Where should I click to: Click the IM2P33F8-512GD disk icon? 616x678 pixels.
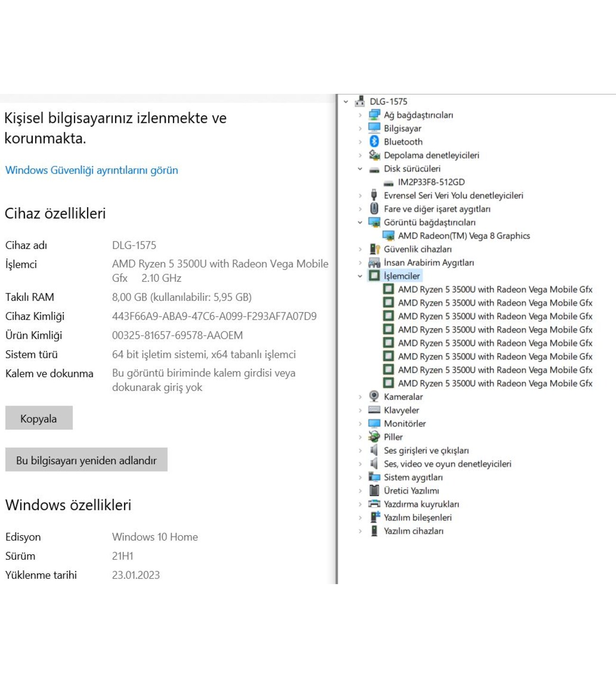[389, 183]
